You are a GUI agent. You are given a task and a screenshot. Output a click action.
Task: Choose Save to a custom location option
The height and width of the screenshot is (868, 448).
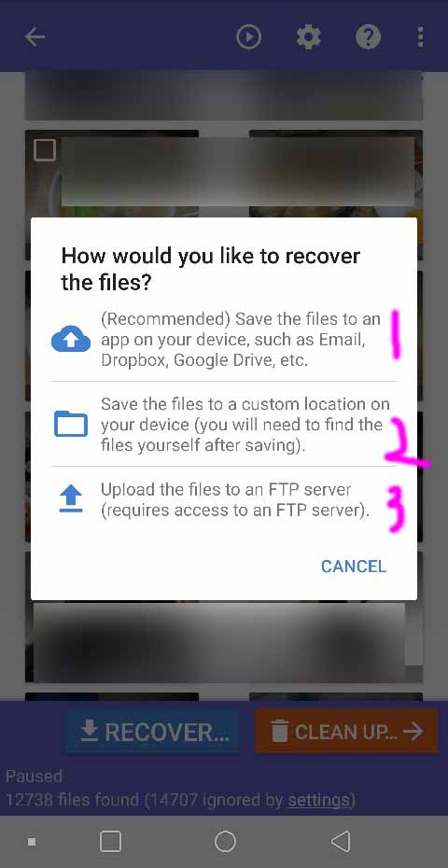point(224,424)
